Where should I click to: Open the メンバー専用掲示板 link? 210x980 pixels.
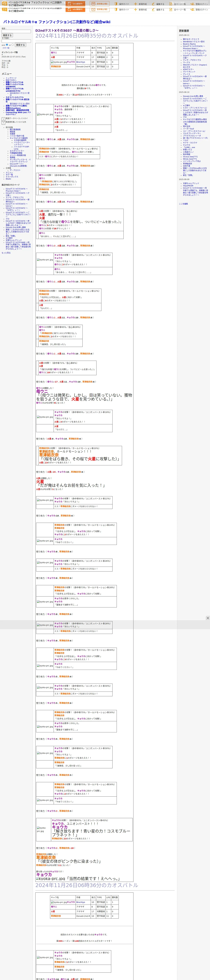click(18, 155)
